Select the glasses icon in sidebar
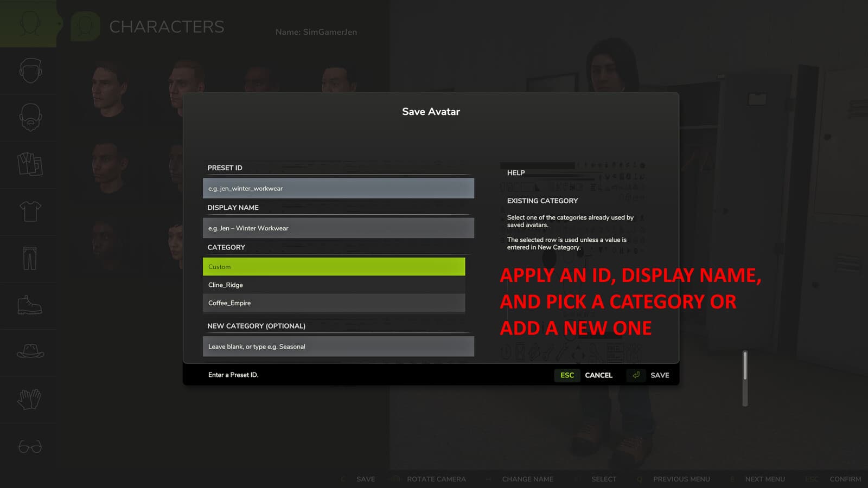868x488 pixels. 30,447
